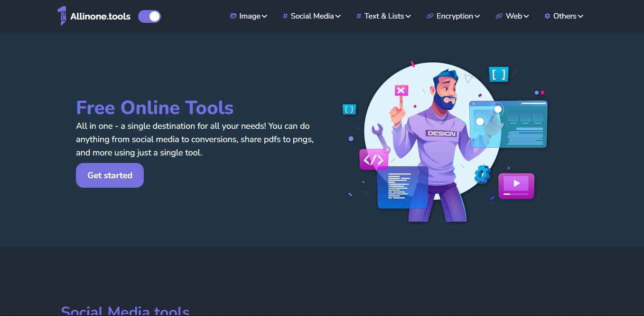644x316 pixels.
Task: Open the Text & Lists menu label
Action: [384, 16]
